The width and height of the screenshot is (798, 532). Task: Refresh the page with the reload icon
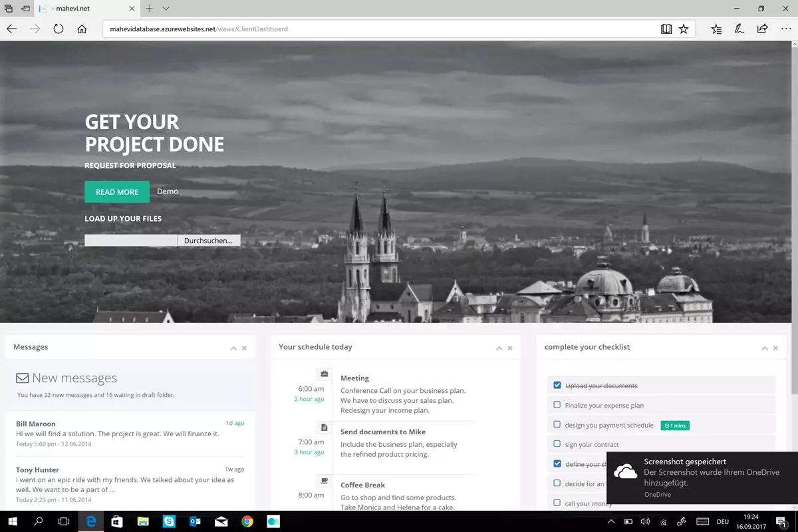click(x=59, y=29)
